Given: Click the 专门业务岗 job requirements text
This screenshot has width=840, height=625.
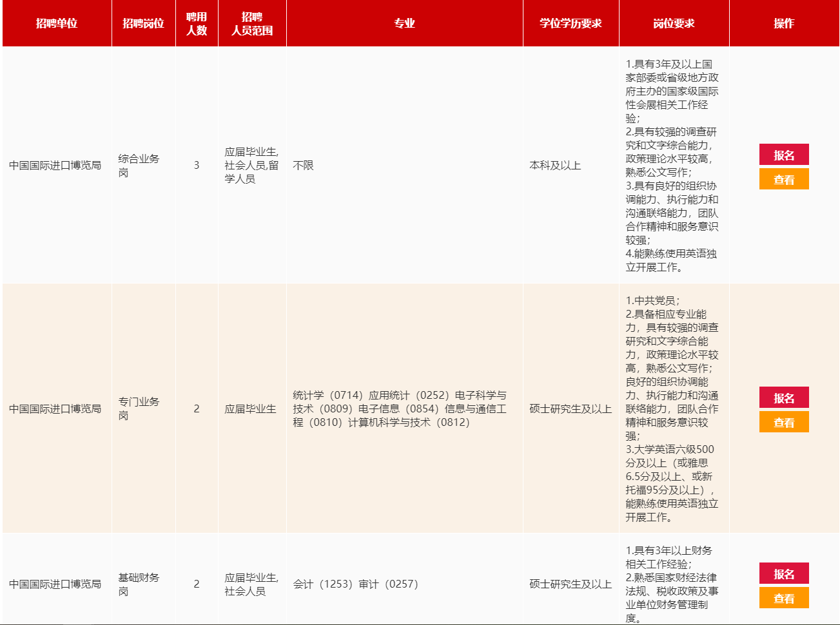Looking at the screenshot, I should [x=672, y=409].
